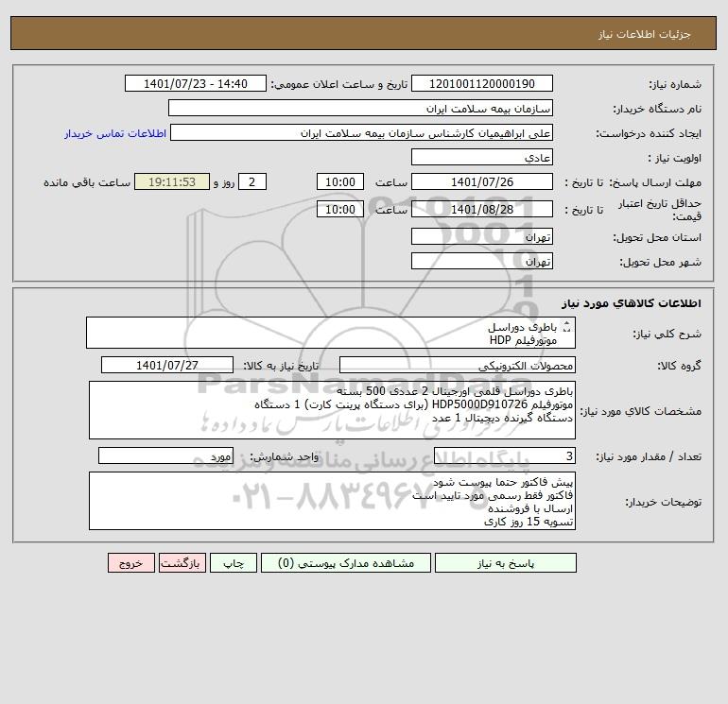Click the 'جزئیات اطلاعات نیاز' page header

[645, 34]
